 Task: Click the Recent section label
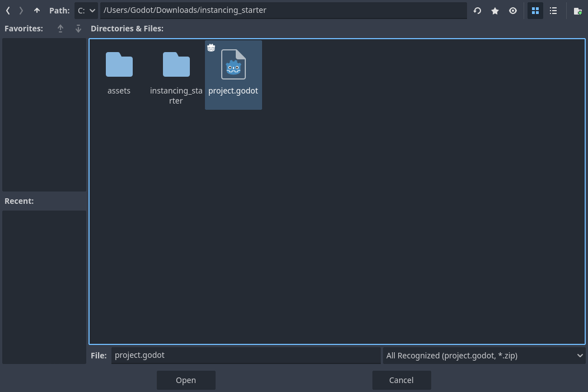pos(19,200)
